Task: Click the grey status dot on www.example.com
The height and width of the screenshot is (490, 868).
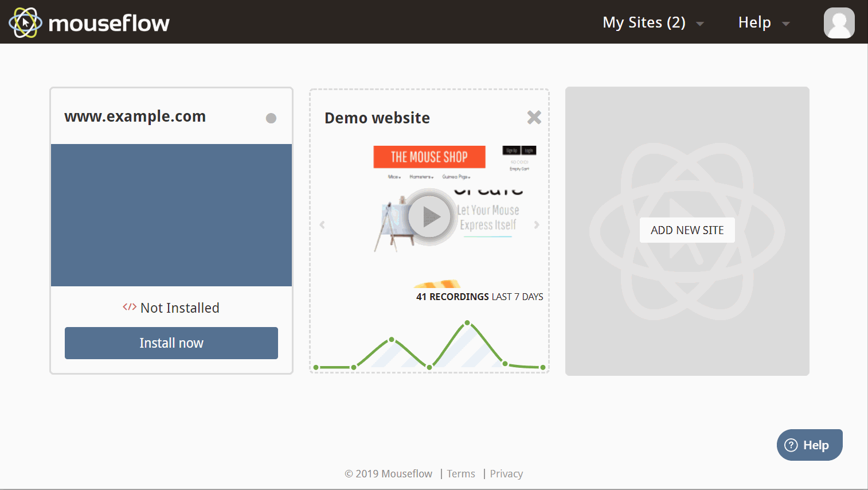Action: pyautogui.click(x=271, y=118)
